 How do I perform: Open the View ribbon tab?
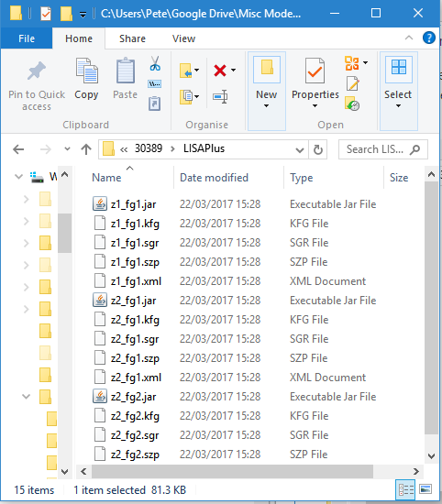183,38
